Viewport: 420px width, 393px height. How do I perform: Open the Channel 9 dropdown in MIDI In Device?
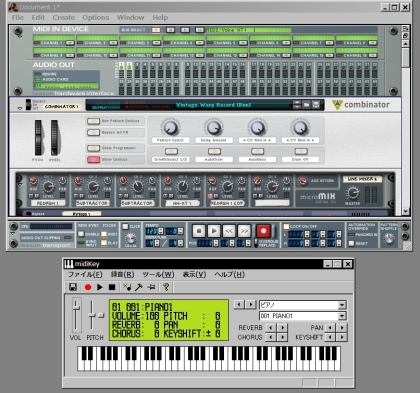pyautogui.click(x=70, y=55)
